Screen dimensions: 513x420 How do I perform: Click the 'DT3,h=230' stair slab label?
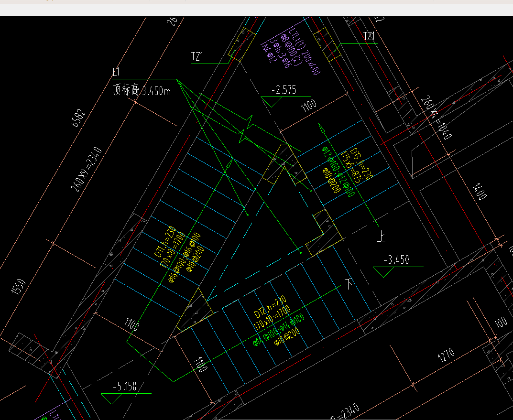tap(361, 164)
